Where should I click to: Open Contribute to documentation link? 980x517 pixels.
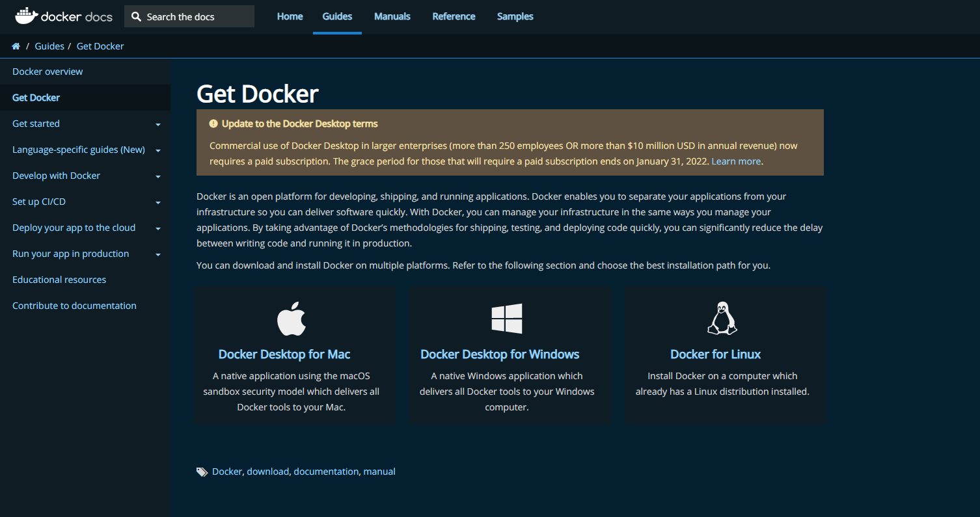(x=74, y=306)
